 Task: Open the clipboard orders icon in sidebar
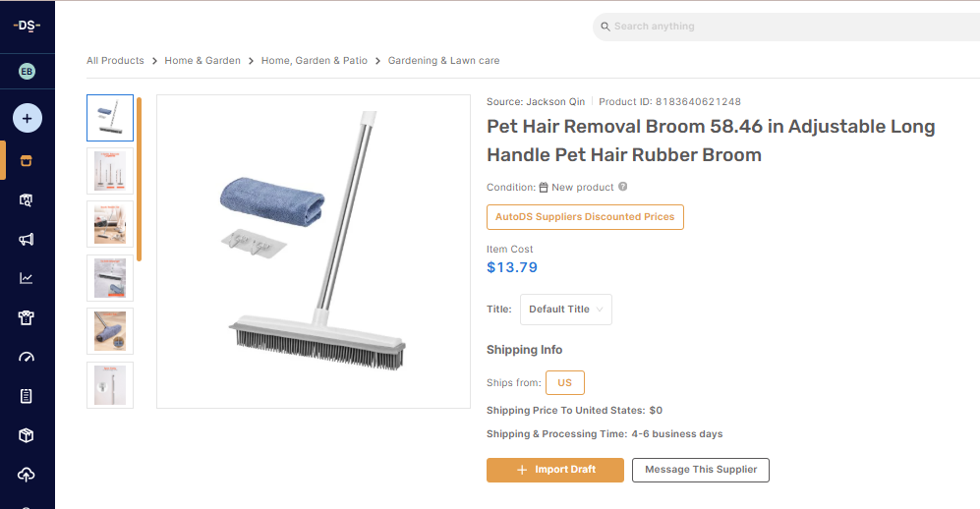click(27, 396)
